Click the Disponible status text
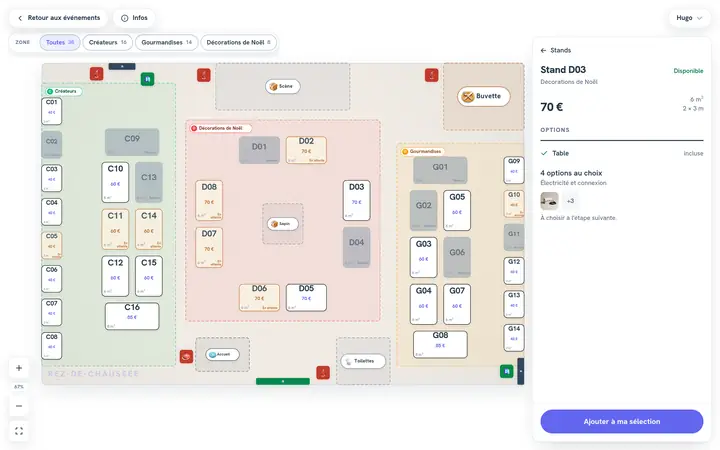This screenshot has height=450, width=720. pyautogui.click(x=688, y=71)
